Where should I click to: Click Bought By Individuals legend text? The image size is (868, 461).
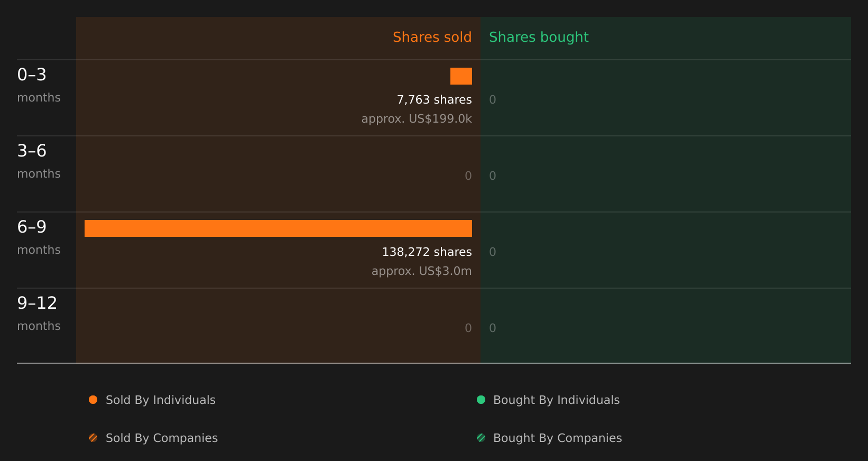pos(556,400)
